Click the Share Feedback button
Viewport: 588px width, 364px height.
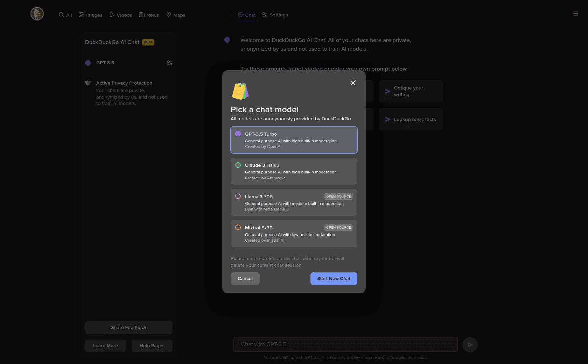click(129, 328)
